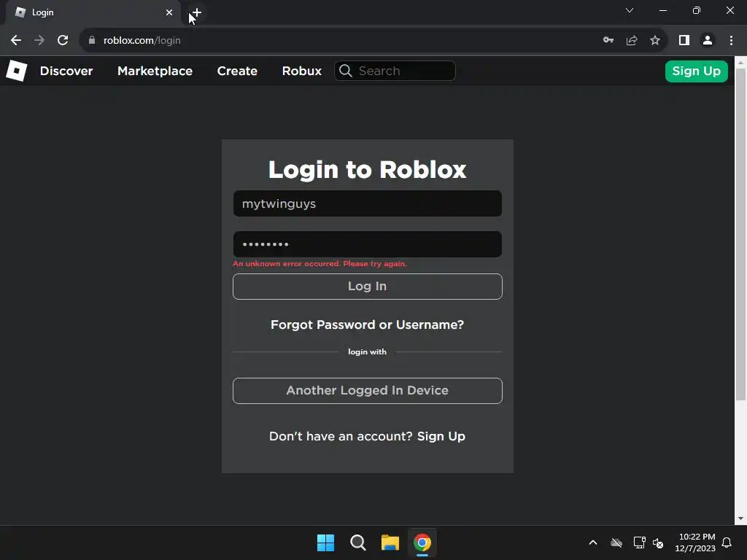The image size is (747, 560).
Task: Open the saved passwords key icon
Action: pyautogui.click(x=608, y=41)
